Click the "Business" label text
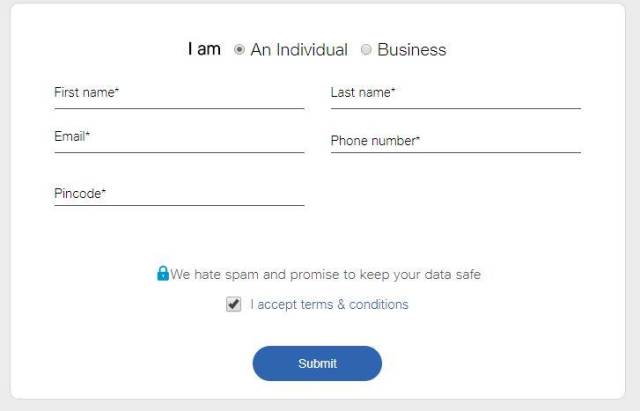This screenshot has height=411, width=640. point(412,50)
